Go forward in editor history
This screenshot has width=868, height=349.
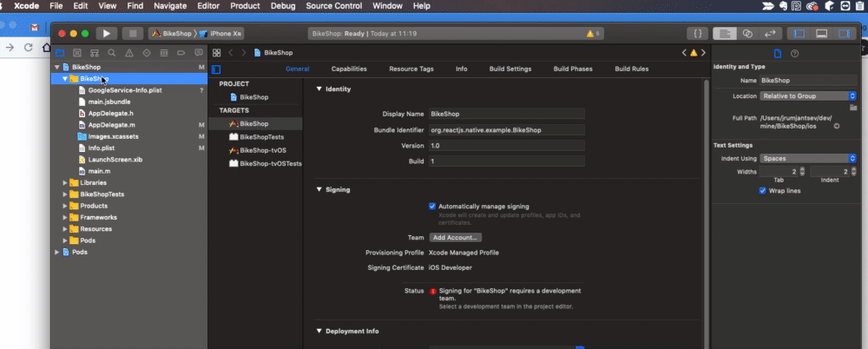click(x=244, y=53)
